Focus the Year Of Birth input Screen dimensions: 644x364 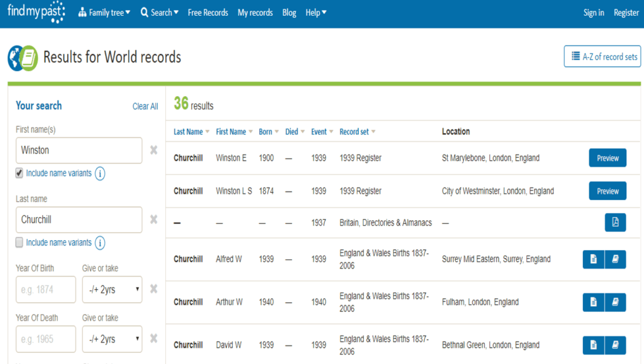tap(45, 290)
